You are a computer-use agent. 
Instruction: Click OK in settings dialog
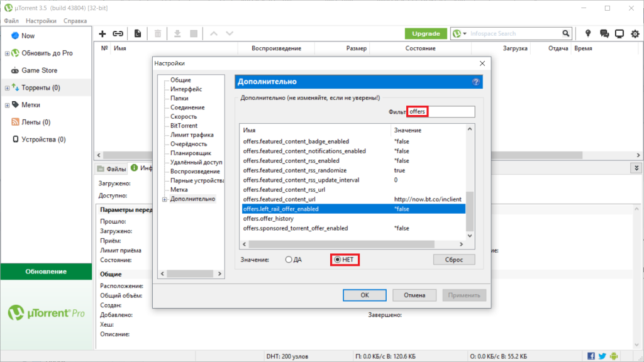365,295
